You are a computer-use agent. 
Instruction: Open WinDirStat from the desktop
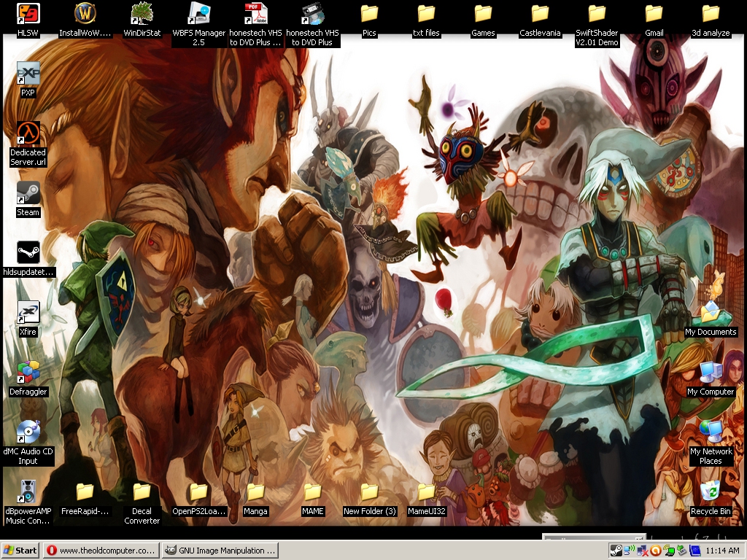click(x=142, y=14)
